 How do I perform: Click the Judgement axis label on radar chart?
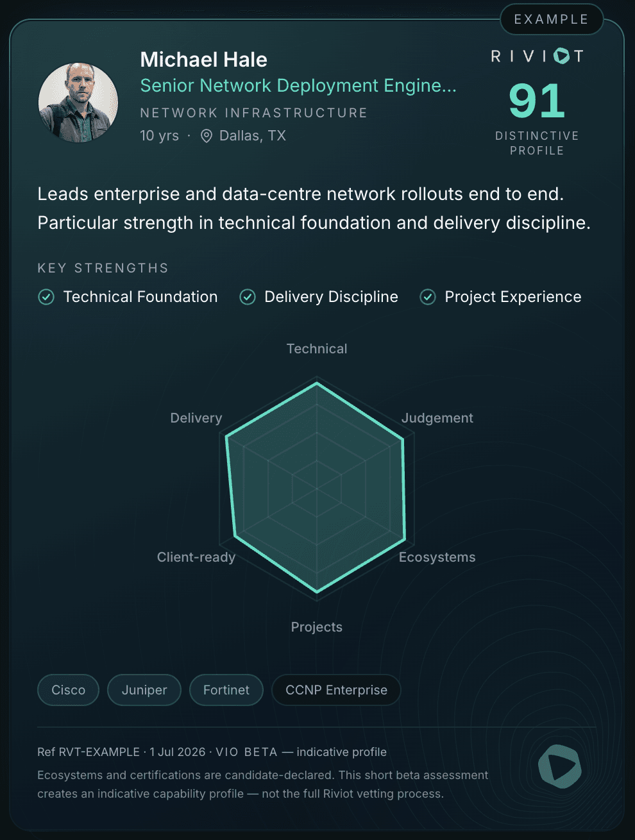tap(437, 418)
